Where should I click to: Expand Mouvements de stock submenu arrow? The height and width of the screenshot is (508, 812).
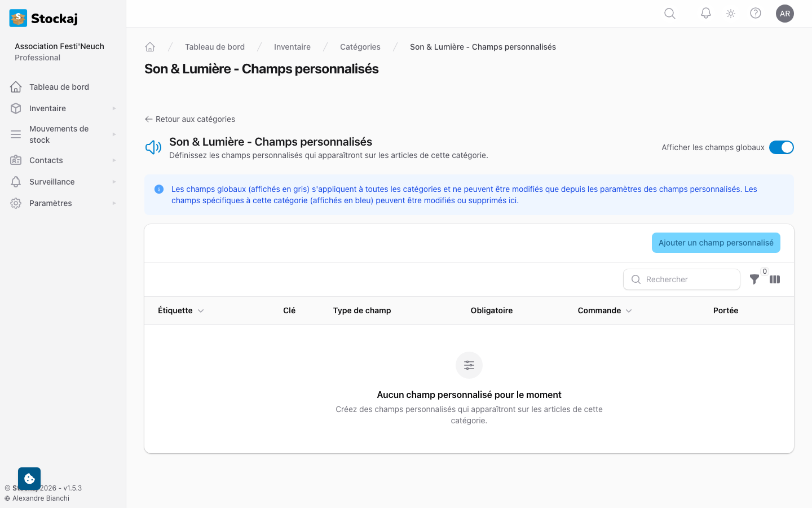[114, 134]
